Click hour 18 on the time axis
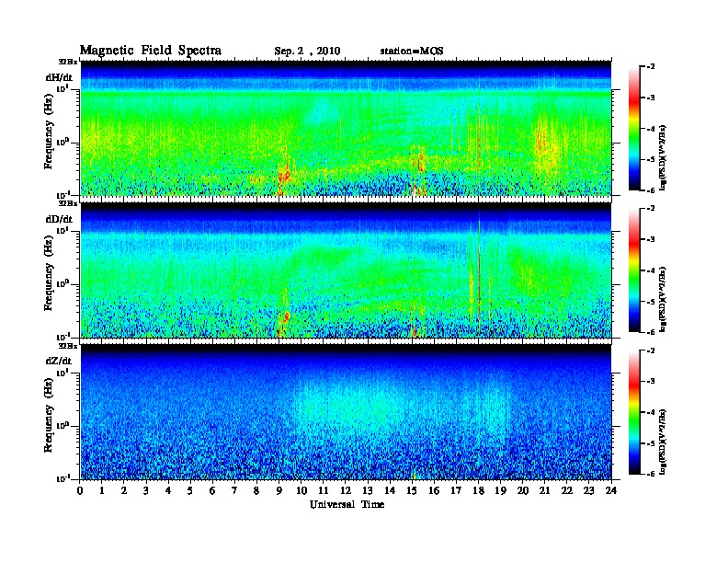Viewport: 728px width, 563px height. click(478, 490)
